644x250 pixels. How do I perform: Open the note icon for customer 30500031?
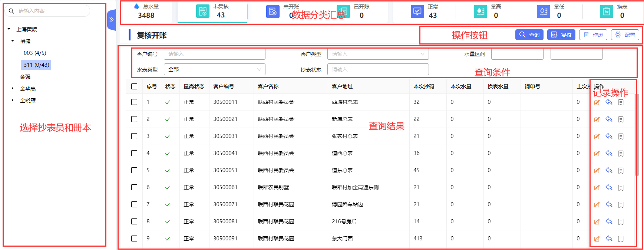[x=621, y=136]
